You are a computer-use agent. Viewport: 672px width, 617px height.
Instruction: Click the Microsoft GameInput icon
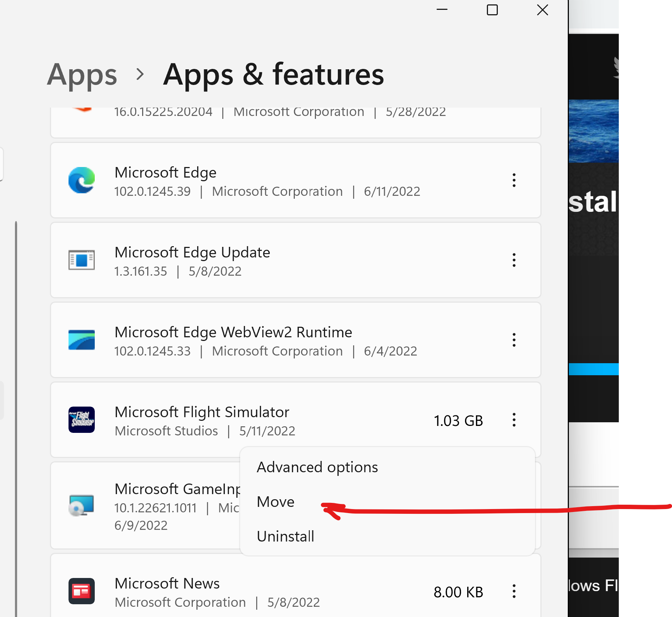[x=82, y=505]
